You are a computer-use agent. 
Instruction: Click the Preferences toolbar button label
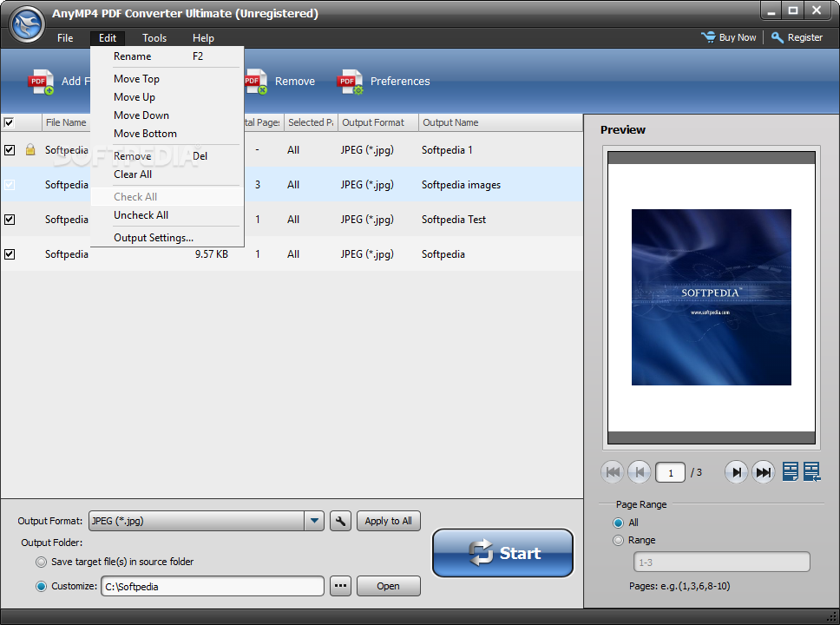coord(400,82)
